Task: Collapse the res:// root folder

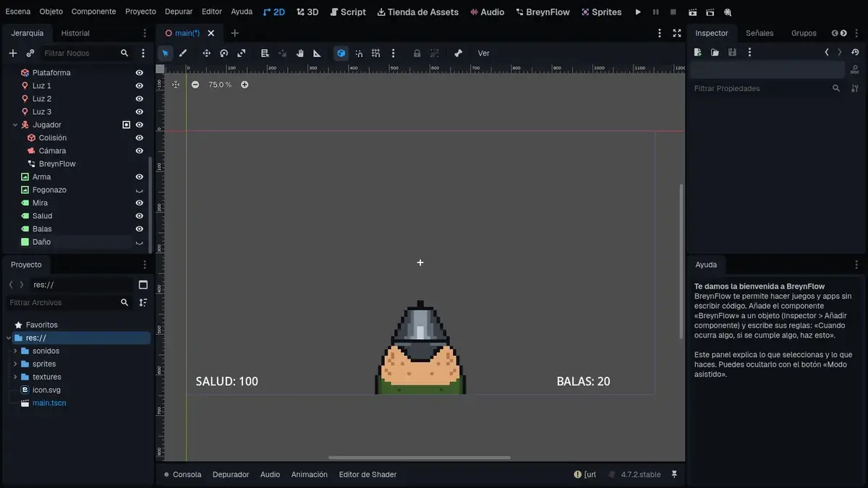Action: pyautogui.click(x=9, y=338)
